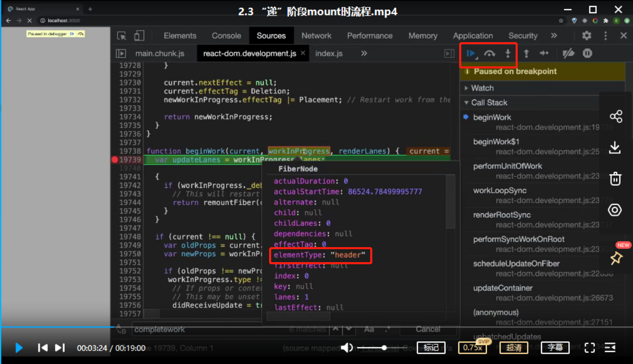Click the video player share icon
Viewport: 633px width, 364px height.
pos(616,116)
